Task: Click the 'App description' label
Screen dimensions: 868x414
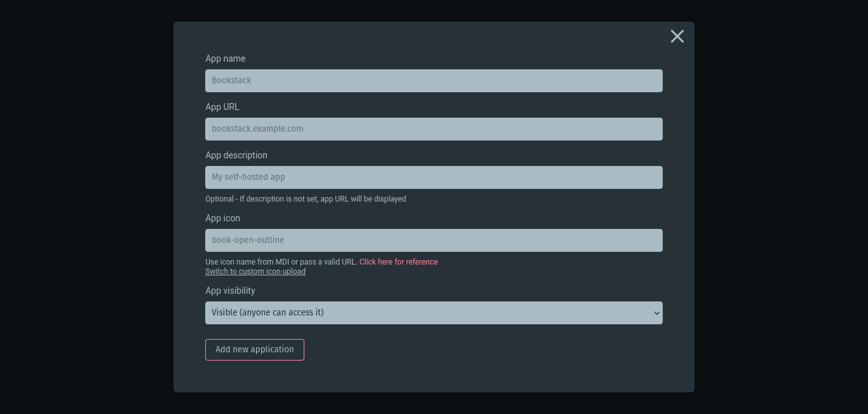Action: point(236,155)
